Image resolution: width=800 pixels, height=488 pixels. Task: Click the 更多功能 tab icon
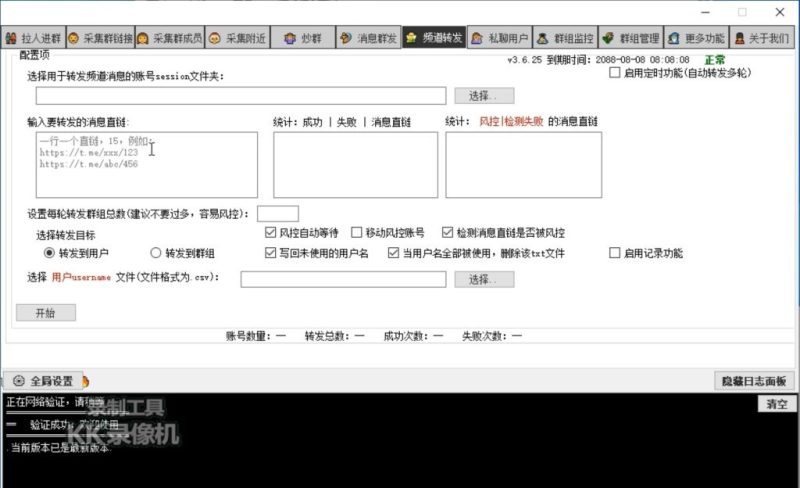pos(673,38)
